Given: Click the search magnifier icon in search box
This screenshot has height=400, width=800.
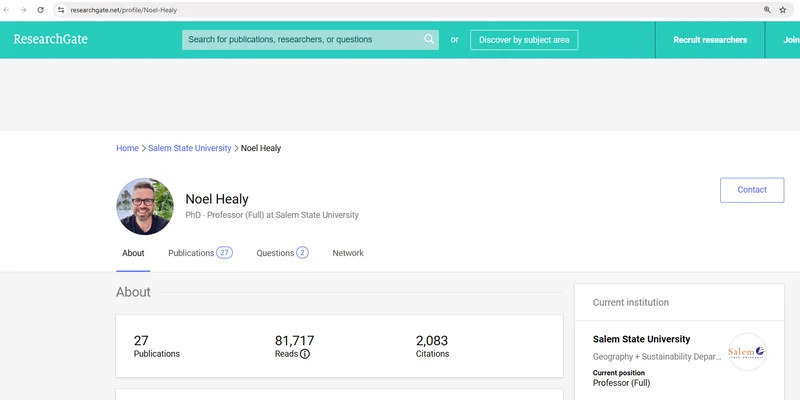Looking at the screenshot, I should [429, 40].
